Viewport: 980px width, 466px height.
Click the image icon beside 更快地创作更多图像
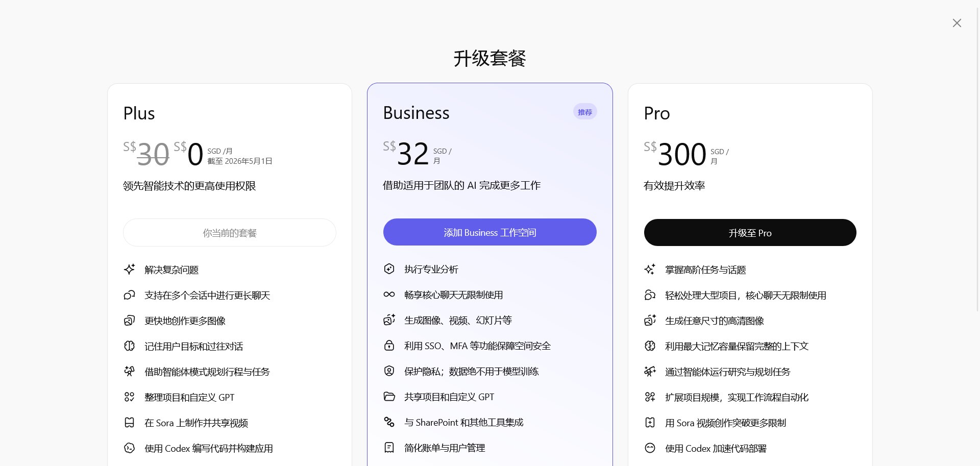click(130, 321)
